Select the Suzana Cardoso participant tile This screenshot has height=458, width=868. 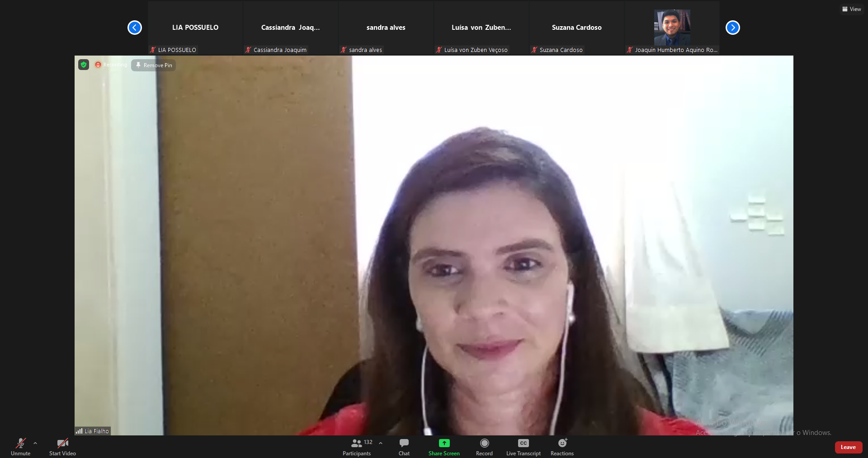576,28
